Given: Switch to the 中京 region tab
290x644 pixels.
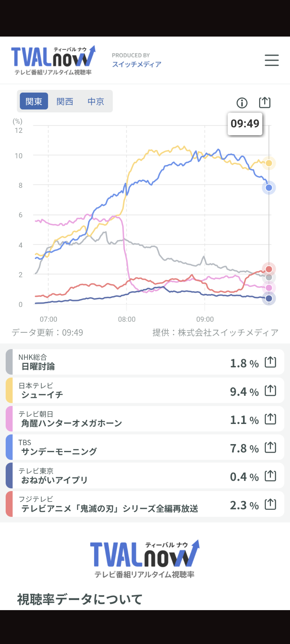Looking at the screenshot, I should pyautogui.click(x=96, y=101).
